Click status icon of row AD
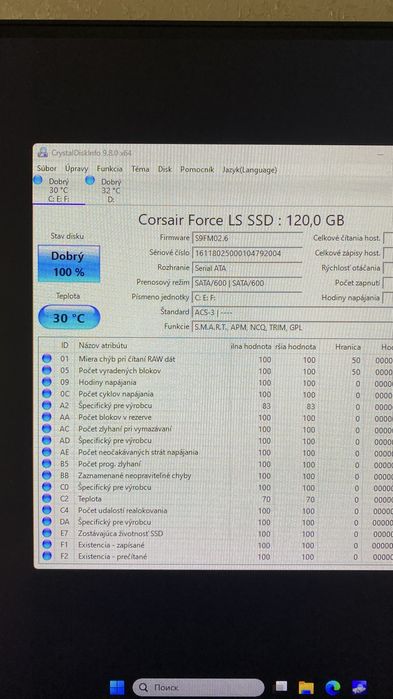393x699 pixels. [x=47, y=440]
